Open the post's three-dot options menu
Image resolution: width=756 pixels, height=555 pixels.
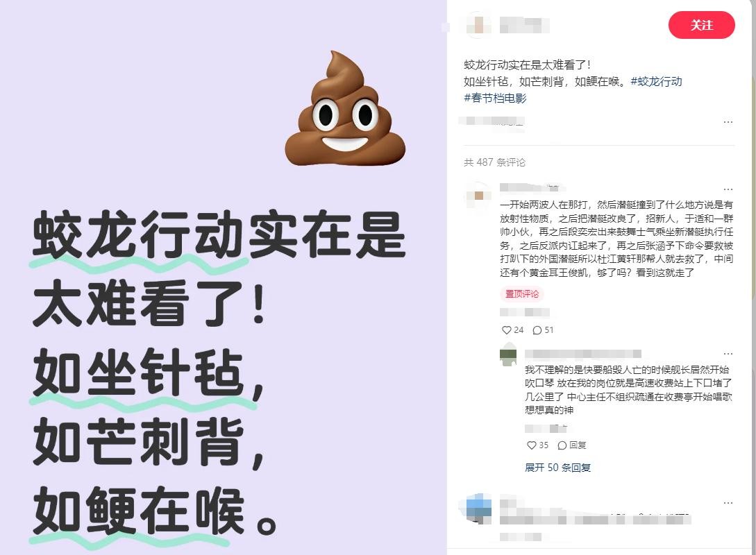728,122
